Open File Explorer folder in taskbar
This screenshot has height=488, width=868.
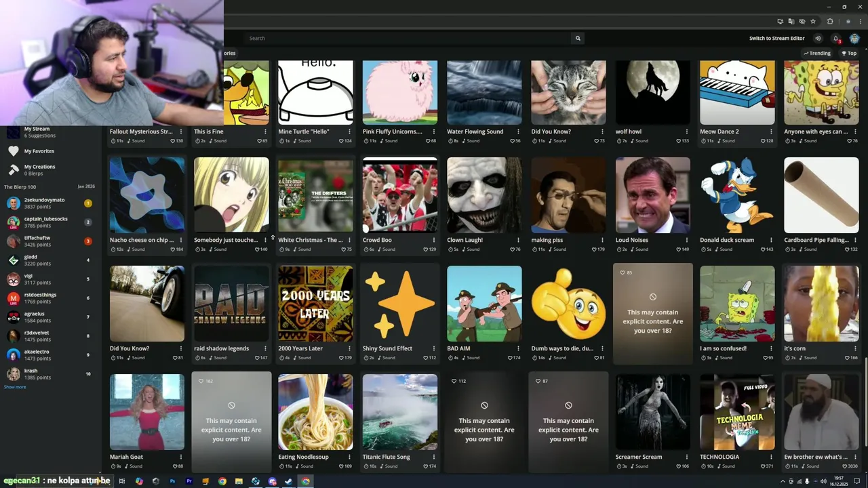(239, 481)
